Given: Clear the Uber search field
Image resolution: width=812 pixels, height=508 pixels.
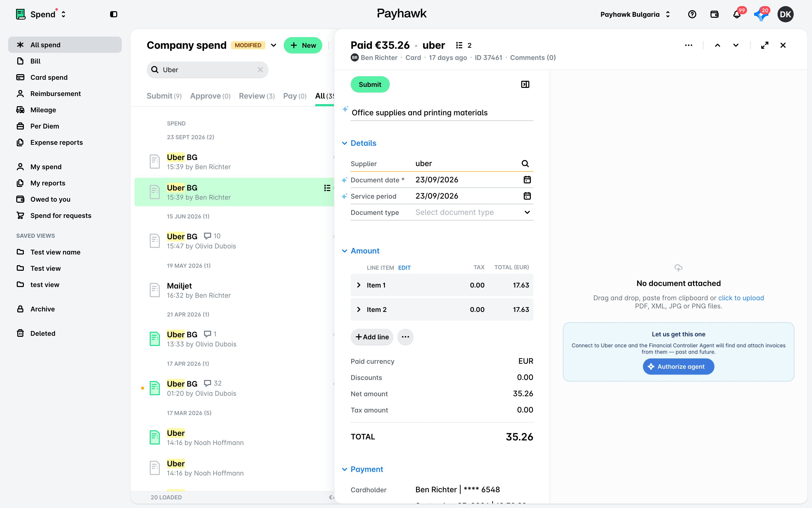Looking at the screenshot, I should pos(260,70).
